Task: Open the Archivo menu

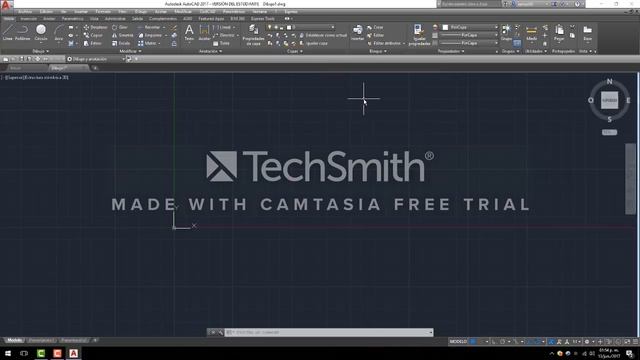Action: [24, 12]
